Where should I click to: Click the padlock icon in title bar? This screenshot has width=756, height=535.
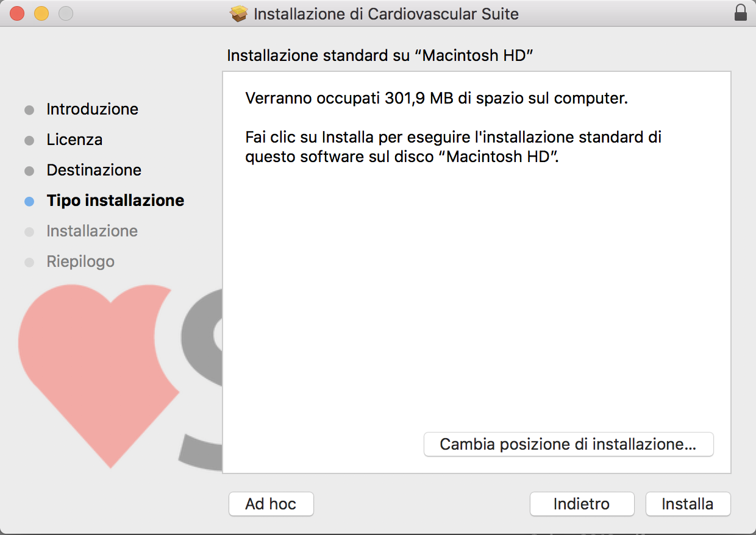coord(741,13)
